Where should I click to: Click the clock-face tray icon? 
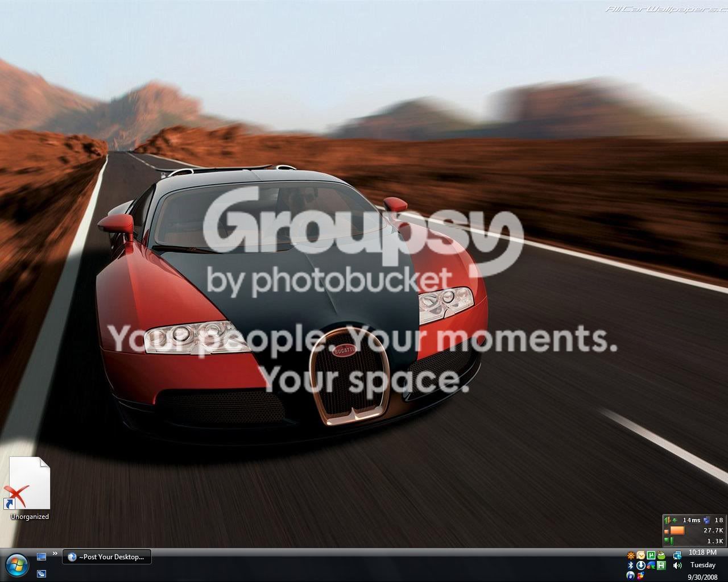click(641, 555)
